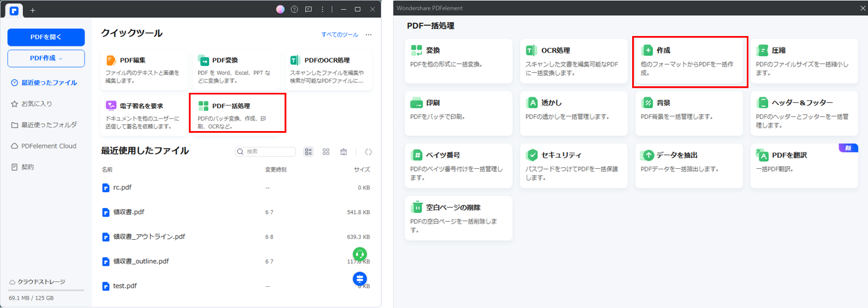This screenshot has width=868, height=308.
Task: Switch recent files to grid view
Action: pyautogui.click(x=326, y=152)
